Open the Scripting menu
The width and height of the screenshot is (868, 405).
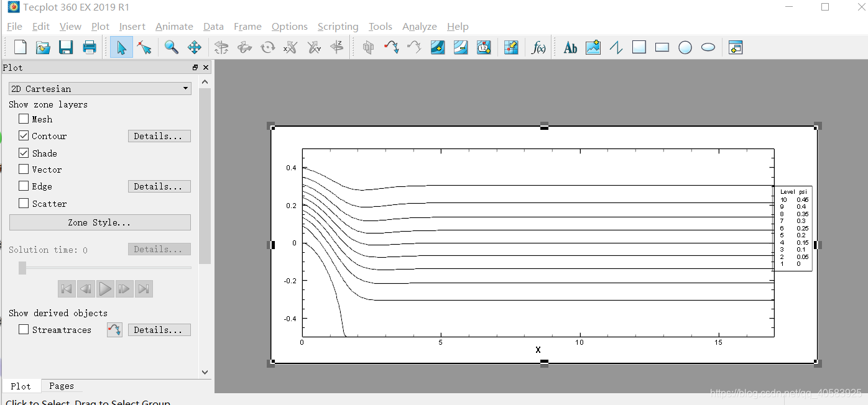338,26
